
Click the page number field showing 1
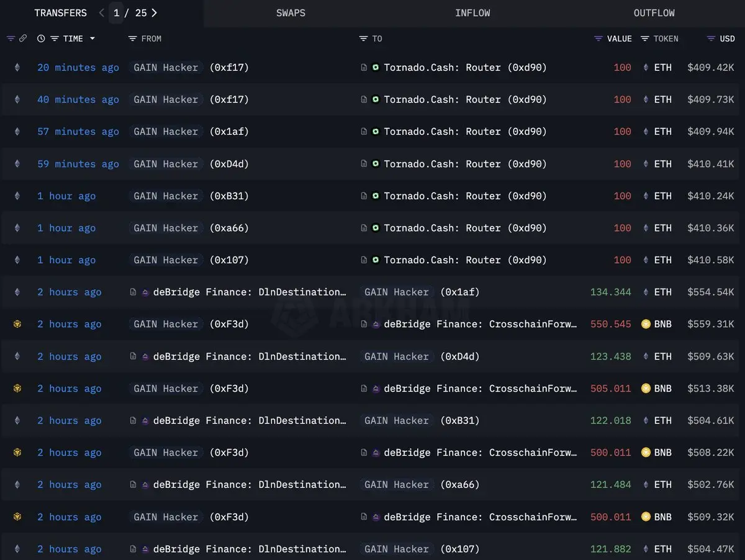click(x=116, y=13)
